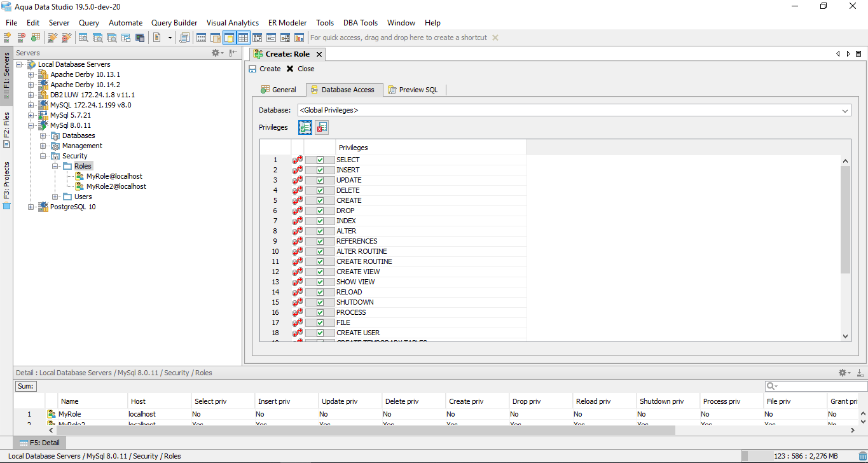
Task: Uncheck the INSERT privilege checkbox
Action: [320, 170]
